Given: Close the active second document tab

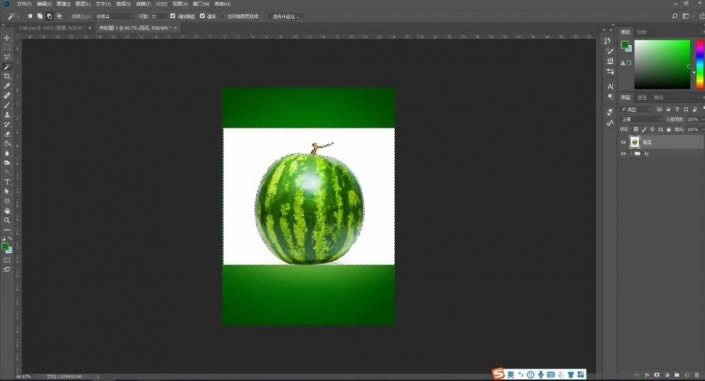Looking at the screenshot, I should 175,28.
